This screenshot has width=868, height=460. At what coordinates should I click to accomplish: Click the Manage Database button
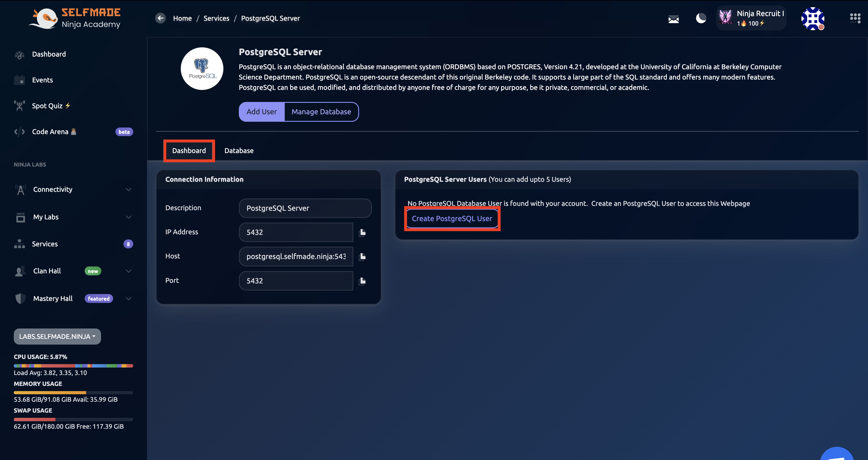click(321, 112)
